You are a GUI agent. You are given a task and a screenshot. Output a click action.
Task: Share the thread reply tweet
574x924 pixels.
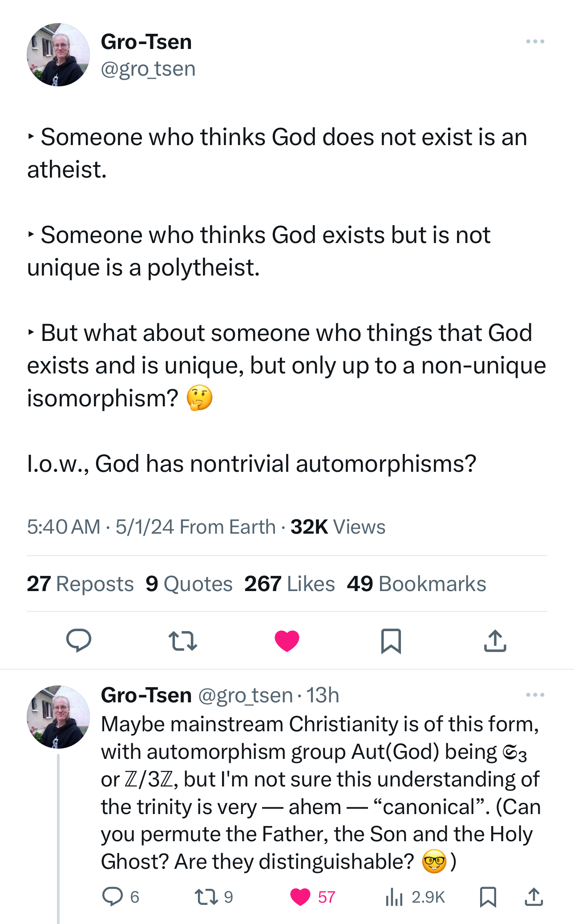click(534, 897)
